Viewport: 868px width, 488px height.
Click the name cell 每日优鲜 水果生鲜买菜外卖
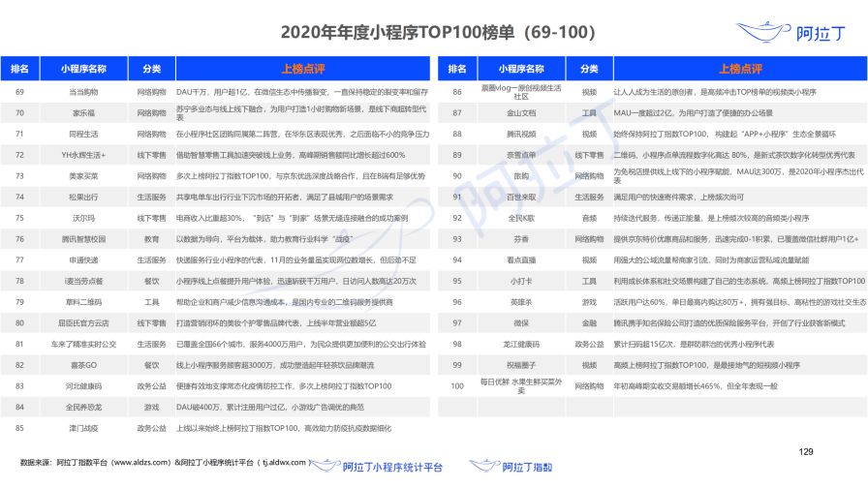[x=521, y=386]
